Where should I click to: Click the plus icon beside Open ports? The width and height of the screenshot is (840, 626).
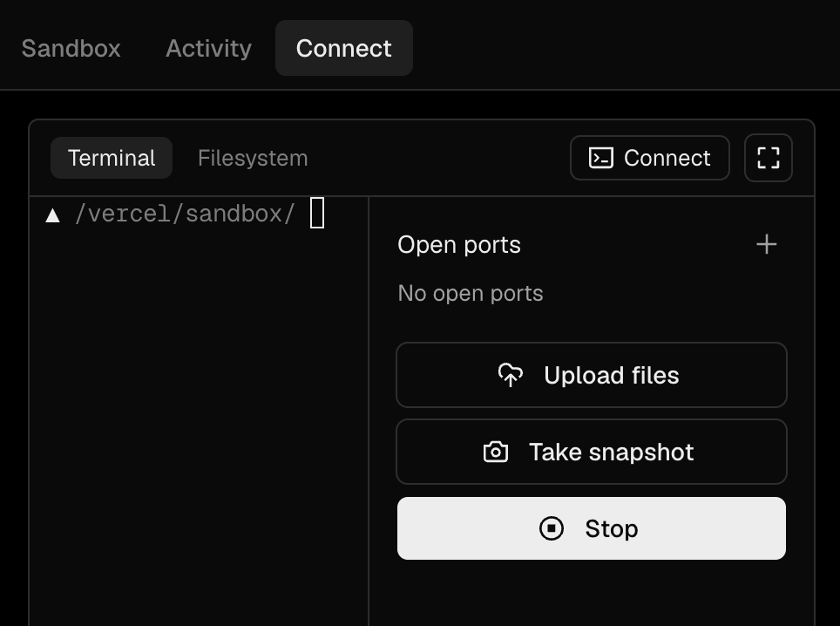point(766,244)
